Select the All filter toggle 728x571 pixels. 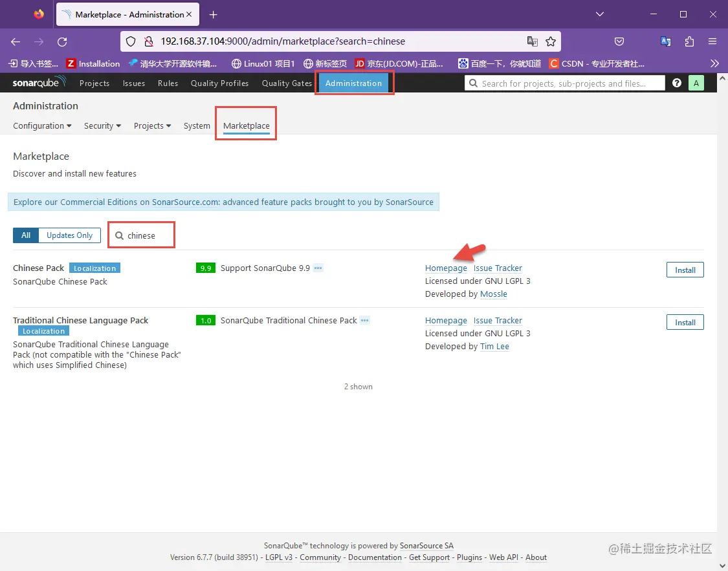tap(25, 235)
